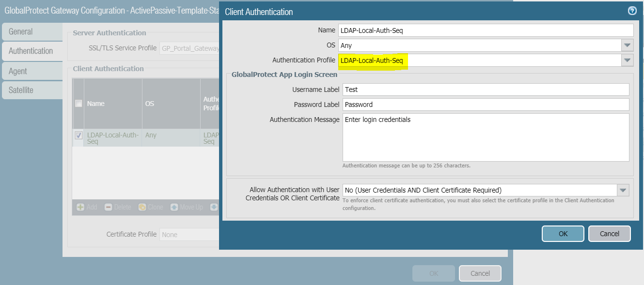Open help with the question mark icon
Viewport: 644px width, 285px height.
tap(631, 10)
